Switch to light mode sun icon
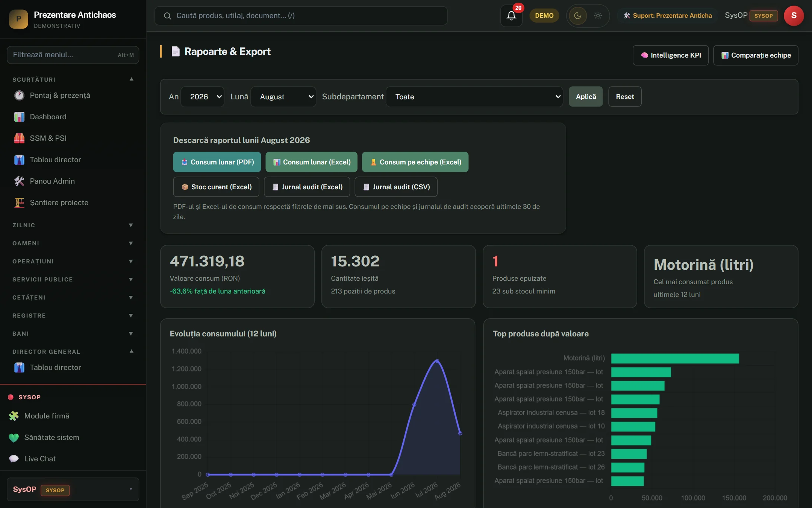 598,15
